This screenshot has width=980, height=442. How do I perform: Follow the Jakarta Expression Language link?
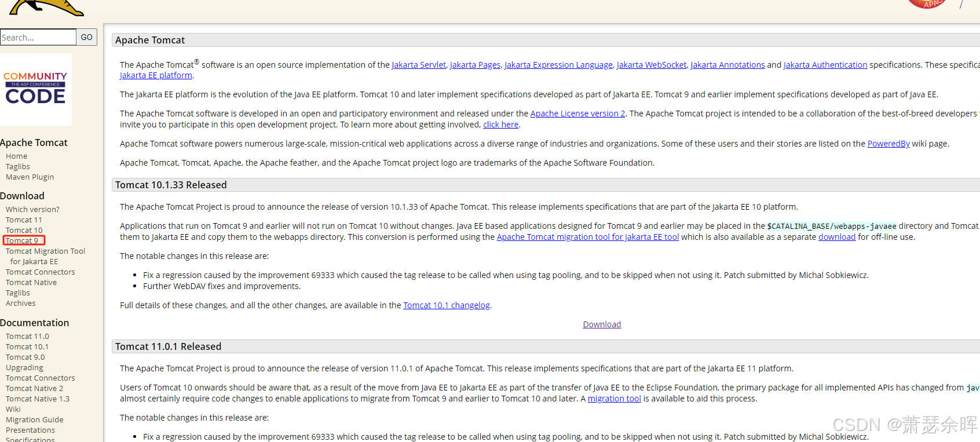pos(559,65)
